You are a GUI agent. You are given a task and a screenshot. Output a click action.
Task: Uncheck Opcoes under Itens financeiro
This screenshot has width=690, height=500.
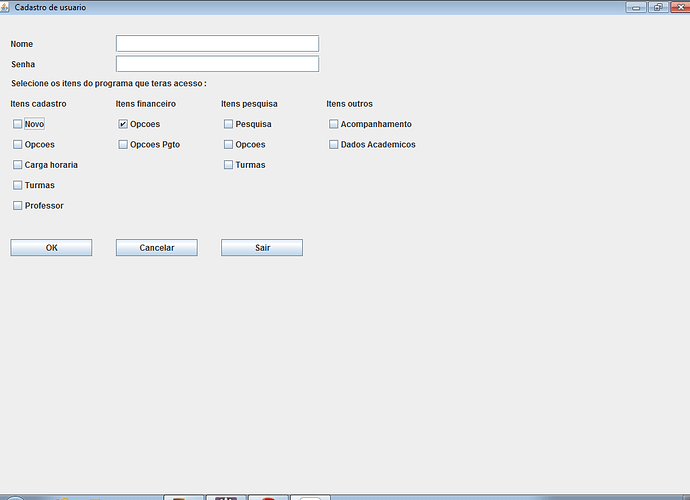[123, 124]
